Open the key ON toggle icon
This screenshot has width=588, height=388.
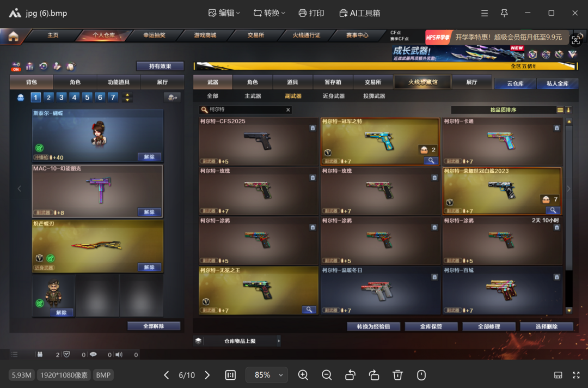coord(16,66)
